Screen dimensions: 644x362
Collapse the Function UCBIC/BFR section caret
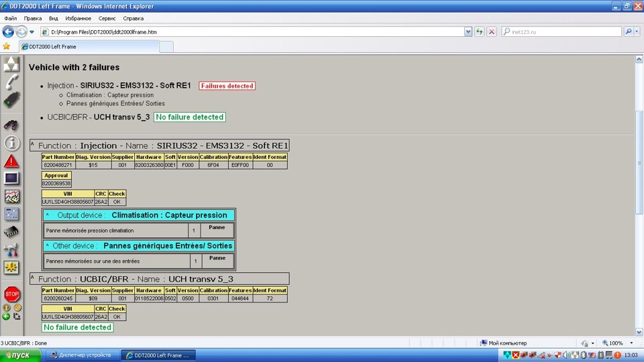point(32,278)
